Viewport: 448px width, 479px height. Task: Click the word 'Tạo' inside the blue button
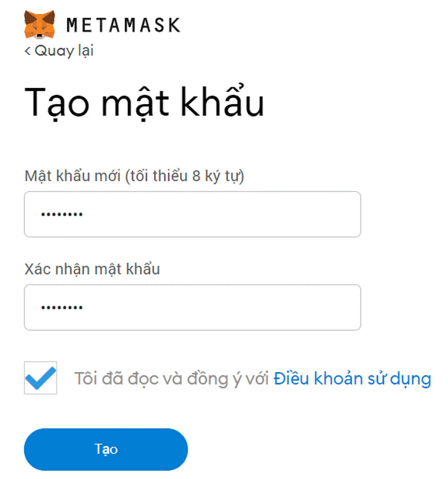(106, 449)
